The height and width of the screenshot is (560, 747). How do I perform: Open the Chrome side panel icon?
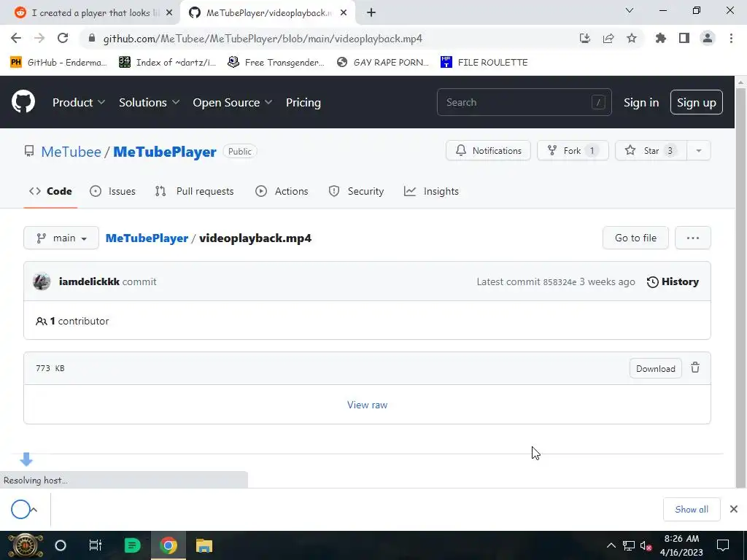click(684, 39)
